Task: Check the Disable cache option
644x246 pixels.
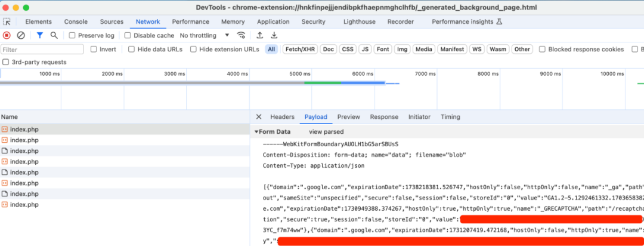Action: click(128, 35)
